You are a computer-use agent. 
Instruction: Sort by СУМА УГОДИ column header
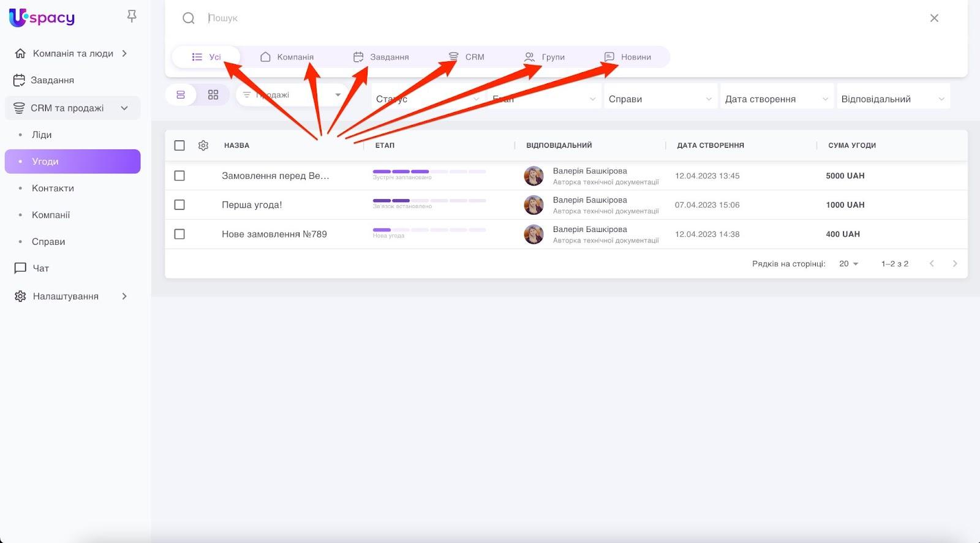click(852, 146)
